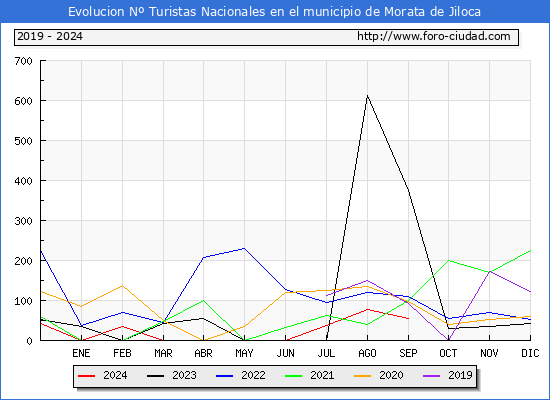Click the JUL month axis label
Image resolution: width=550 pixels, height=400 pixels.
pyautogui.click(x=326, y=353)
